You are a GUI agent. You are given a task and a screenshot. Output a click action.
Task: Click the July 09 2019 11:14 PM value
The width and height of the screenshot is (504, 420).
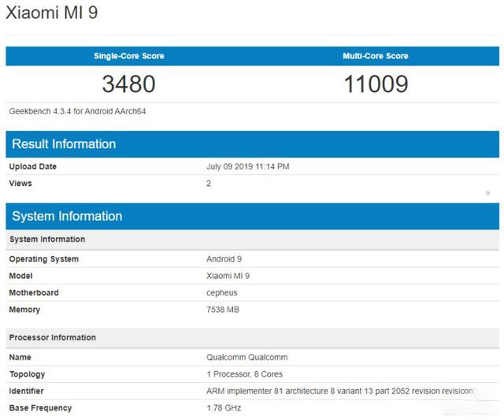click(248, 166)
